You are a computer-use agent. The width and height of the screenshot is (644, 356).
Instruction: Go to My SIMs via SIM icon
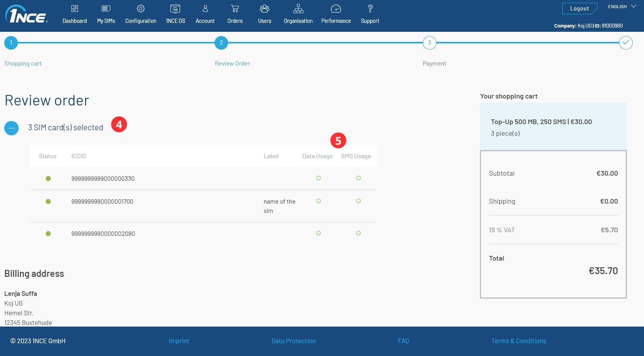coord(106,9)
